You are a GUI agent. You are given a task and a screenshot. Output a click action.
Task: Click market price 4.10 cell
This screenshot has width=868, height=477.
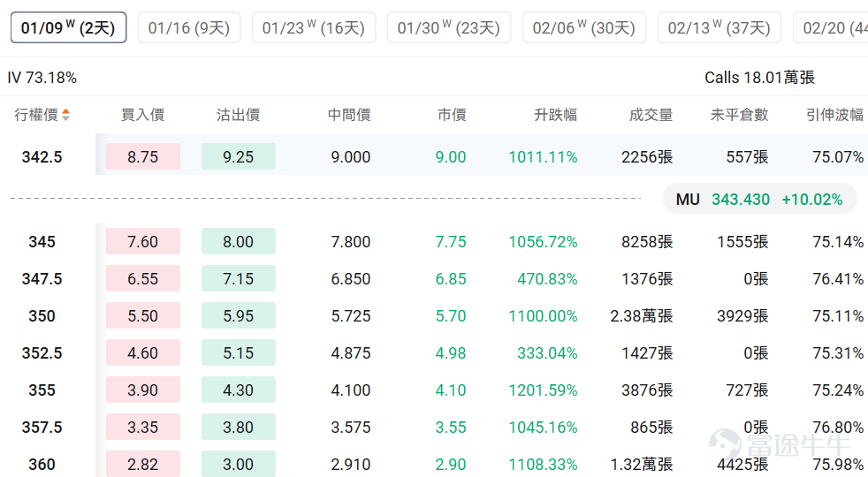click(x=451, y=390)
